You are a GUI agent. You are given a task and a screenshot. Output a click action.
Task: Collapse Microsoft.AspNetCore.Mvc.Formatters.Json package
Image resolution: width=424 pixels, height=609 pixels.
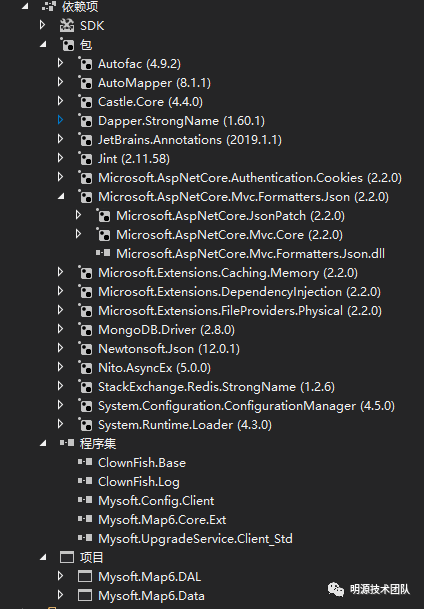[61, 197]
